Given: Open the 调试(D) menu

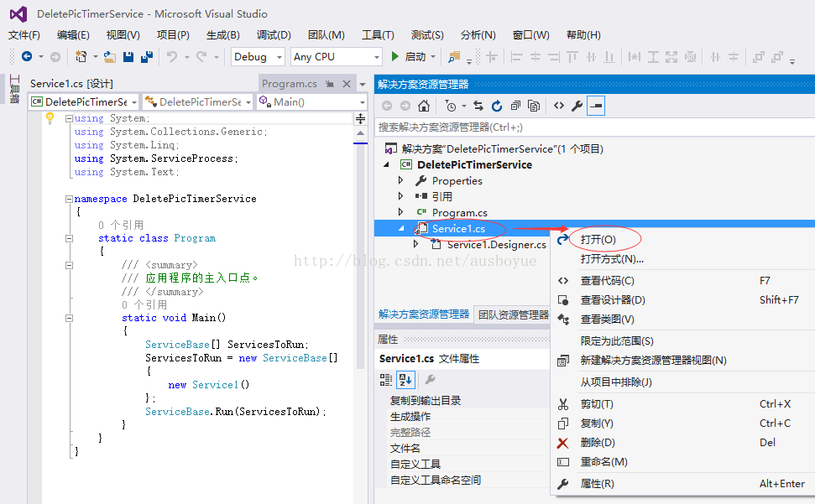Looking at the screenshot, I should [274, 34].
